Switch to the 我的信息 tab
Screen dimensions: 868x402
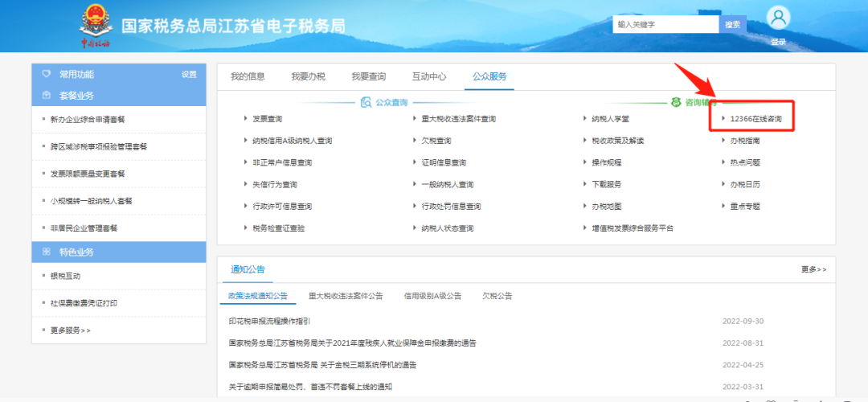coord(248,76)
